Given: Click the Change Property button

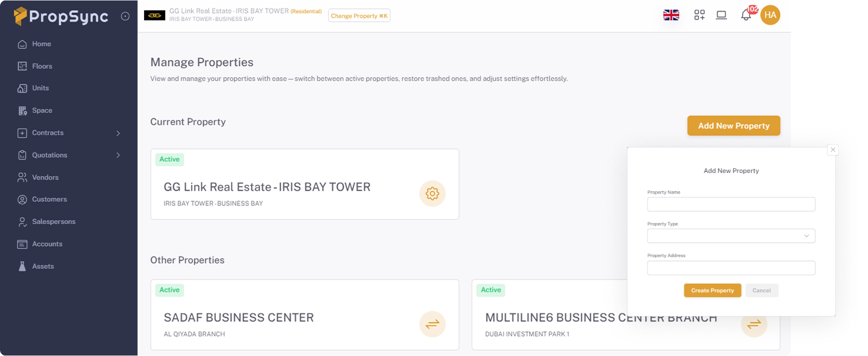Looking at the screenshot, I should click(359, 16).
